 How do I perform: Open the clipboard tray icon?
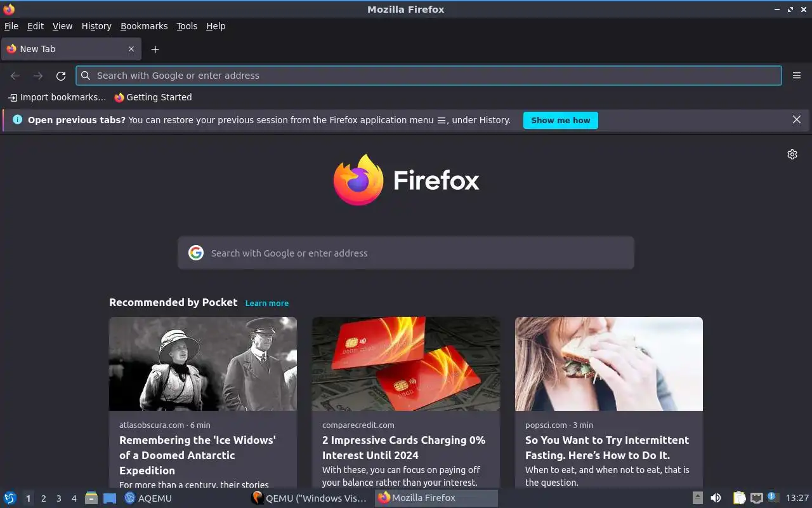tap(739, 498)
